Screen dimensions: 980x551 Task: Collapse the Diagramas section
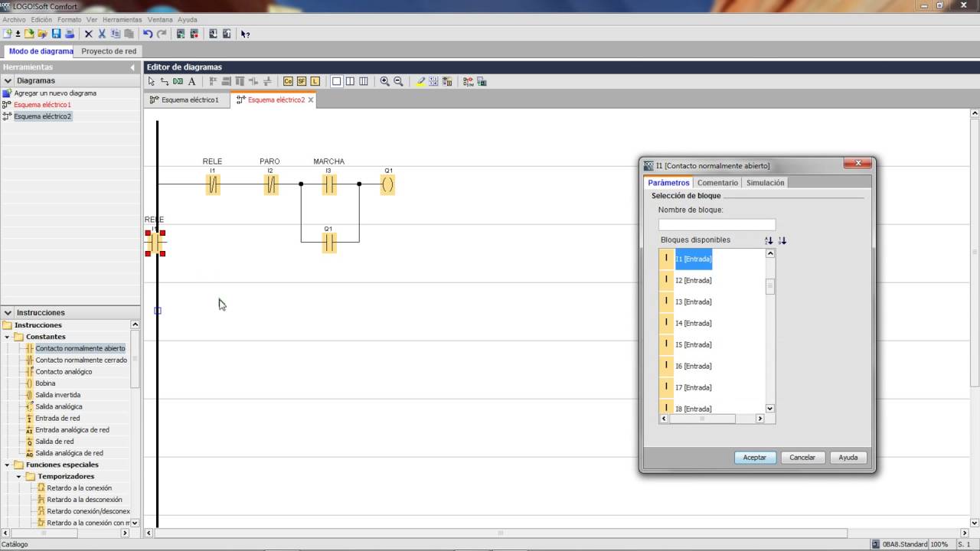click(x=8, y=80)
